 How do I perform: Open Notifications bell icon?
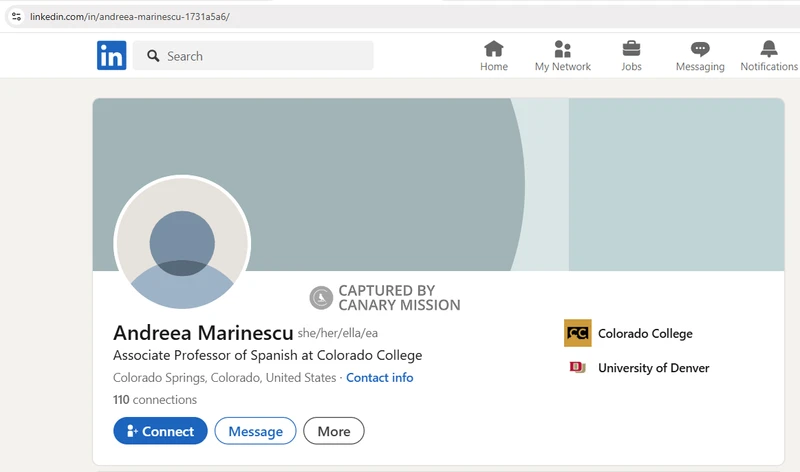769,49
